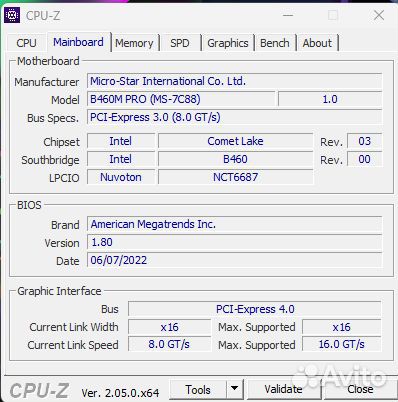This screenshot has height=402, width=398.
Task: Click the Comet Lake chipset value
Action: 235,141
